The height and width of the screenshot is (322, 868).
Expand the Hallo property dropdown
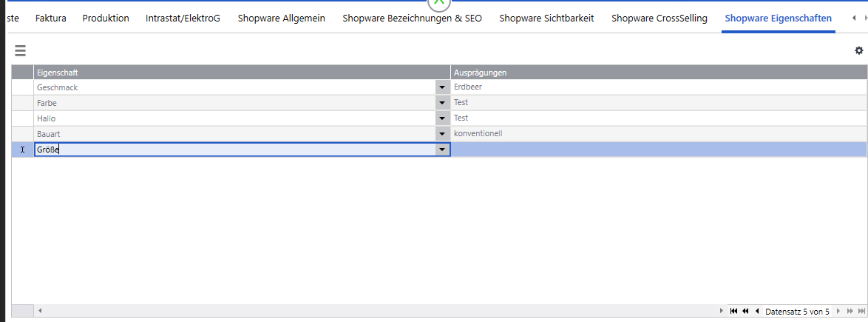441,118
